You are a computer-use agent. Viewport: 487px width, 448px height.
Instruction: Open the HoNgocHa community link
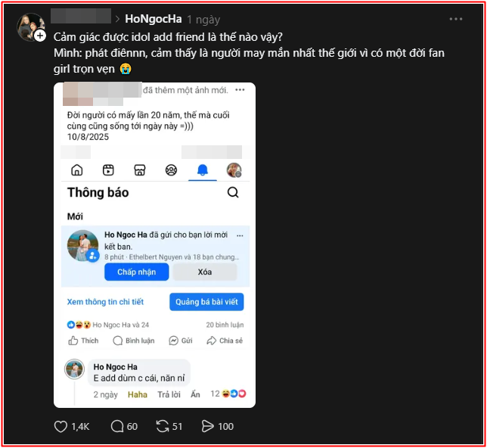(x=154, y=19)
